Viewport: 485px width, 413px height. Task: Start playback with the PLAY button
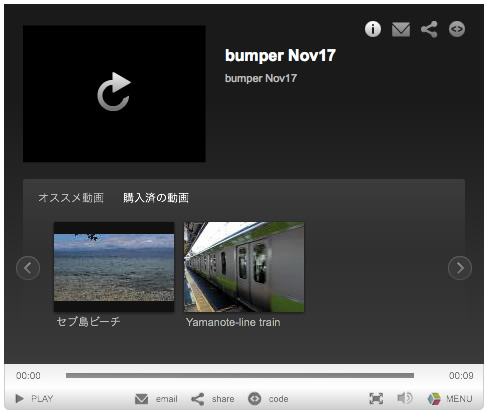coord(34,398)
